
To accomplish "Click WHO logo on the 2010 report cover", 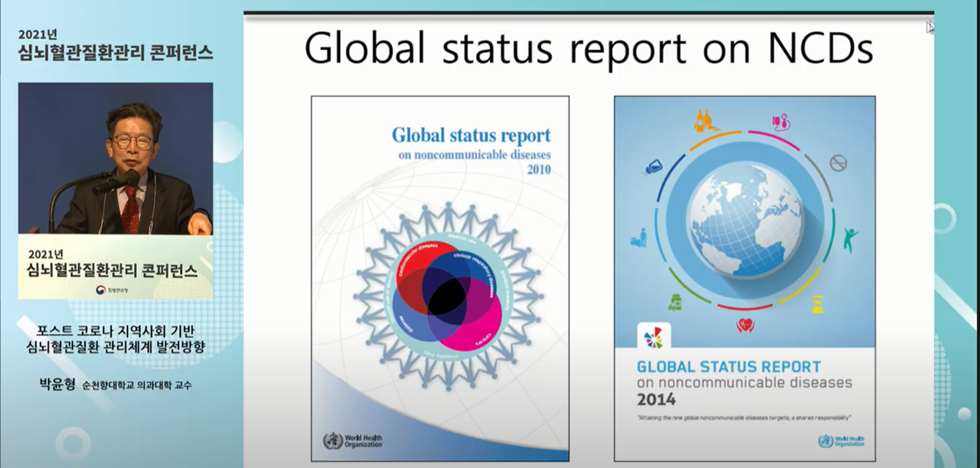I will [353, 440].
